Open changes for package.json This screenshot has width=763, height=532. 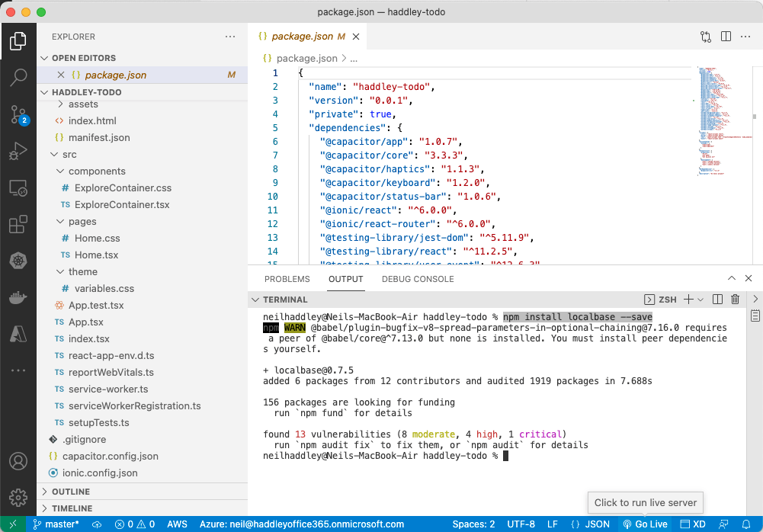[x=705, y=36]
